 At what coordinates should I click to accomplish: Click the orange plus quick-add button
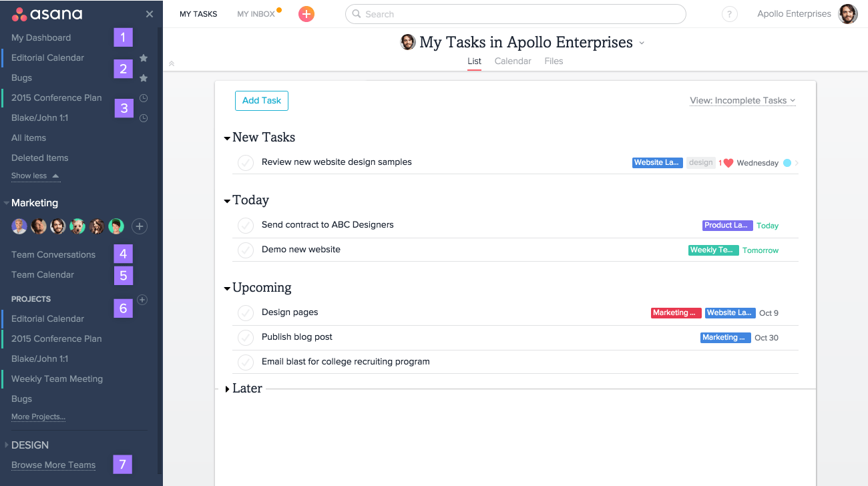pos(306,14)
